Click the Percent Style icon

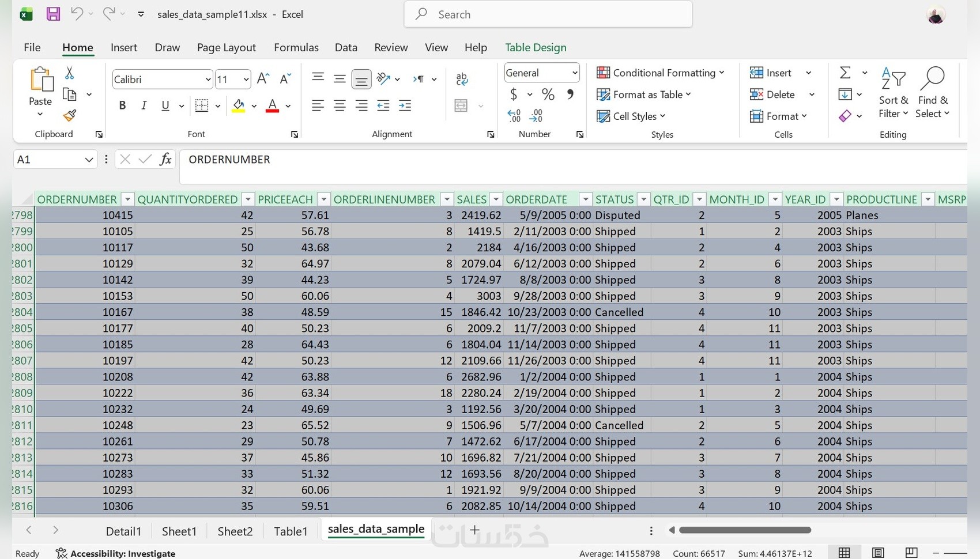[548, 95]
